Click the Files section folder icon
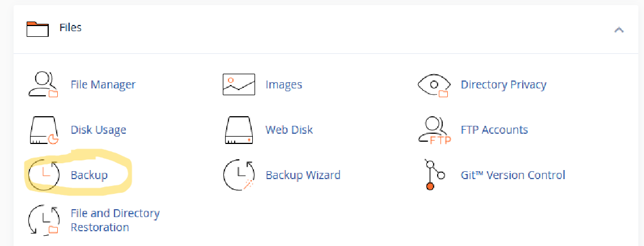 (39, 28)
